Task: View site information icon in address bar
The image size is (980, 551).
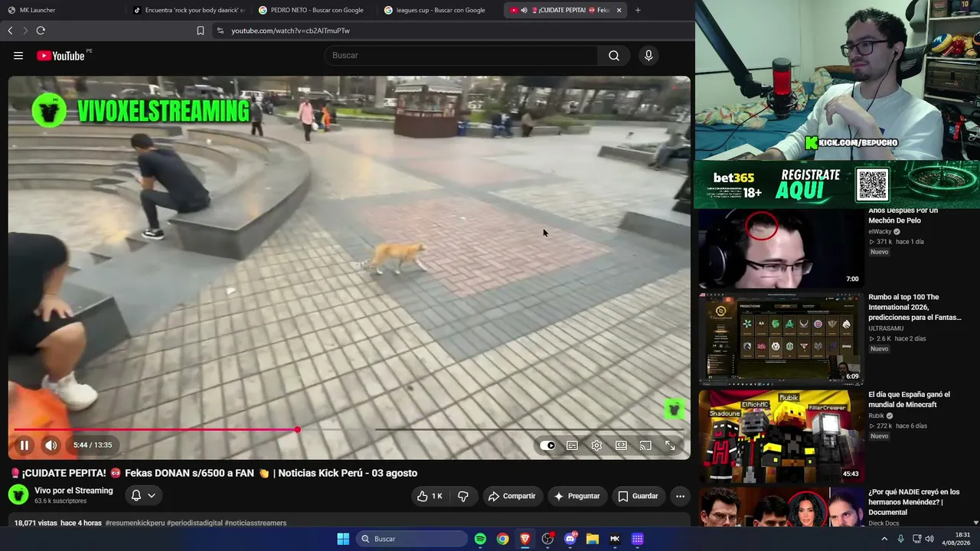Action: (x=220, y=31)
